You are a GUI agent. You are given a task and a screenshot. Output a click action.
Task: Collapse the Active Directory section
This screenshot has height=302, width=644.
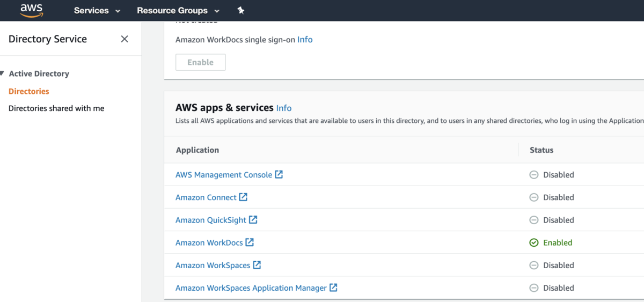coord(3,73)
